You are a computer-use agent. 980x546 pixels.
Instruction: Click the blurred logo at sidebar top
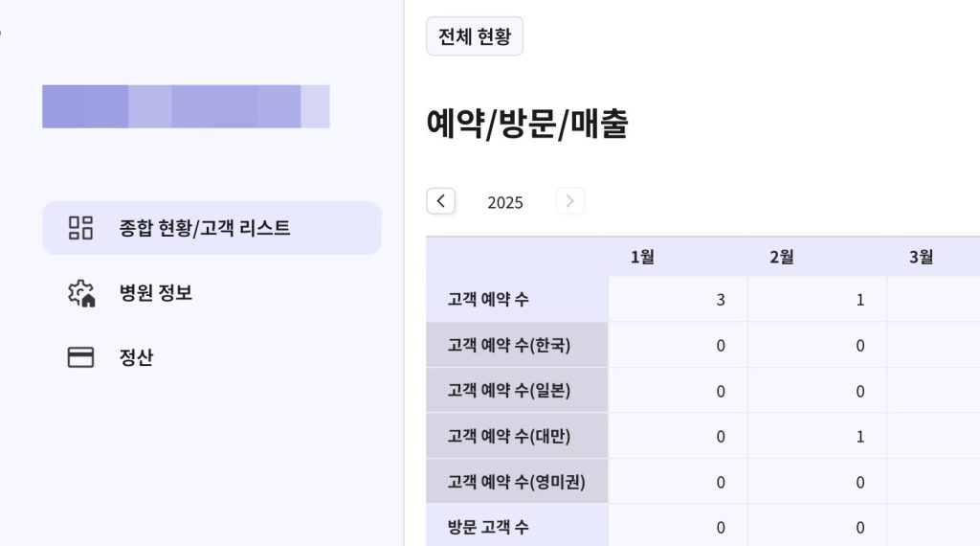click(x=186, y=106)
